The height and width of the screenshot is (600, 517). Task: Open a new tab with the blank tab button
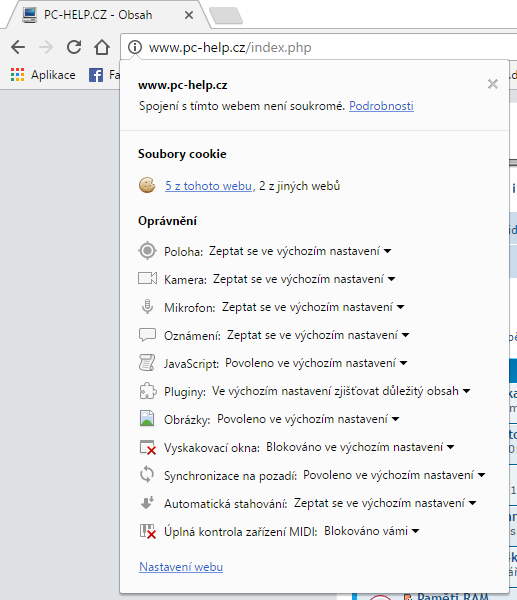click(x=226, y=15)
